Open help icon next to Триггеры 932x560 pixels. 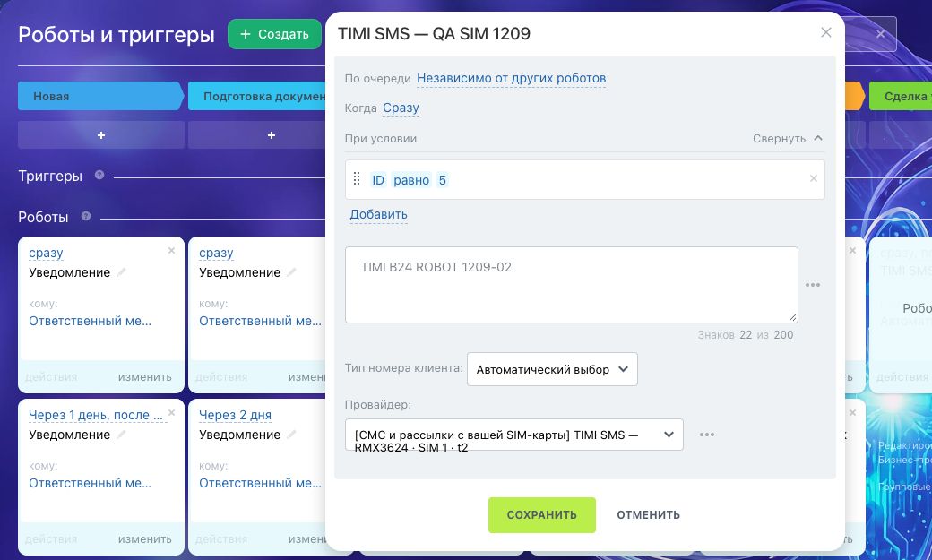pos(99,176)
